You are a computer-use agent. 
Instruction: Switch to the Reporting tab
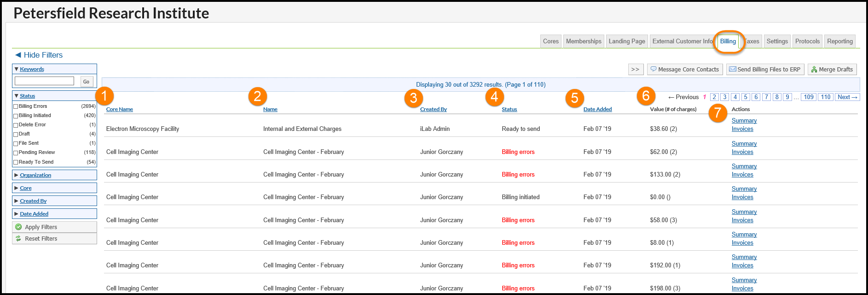(x=839, y=41)
